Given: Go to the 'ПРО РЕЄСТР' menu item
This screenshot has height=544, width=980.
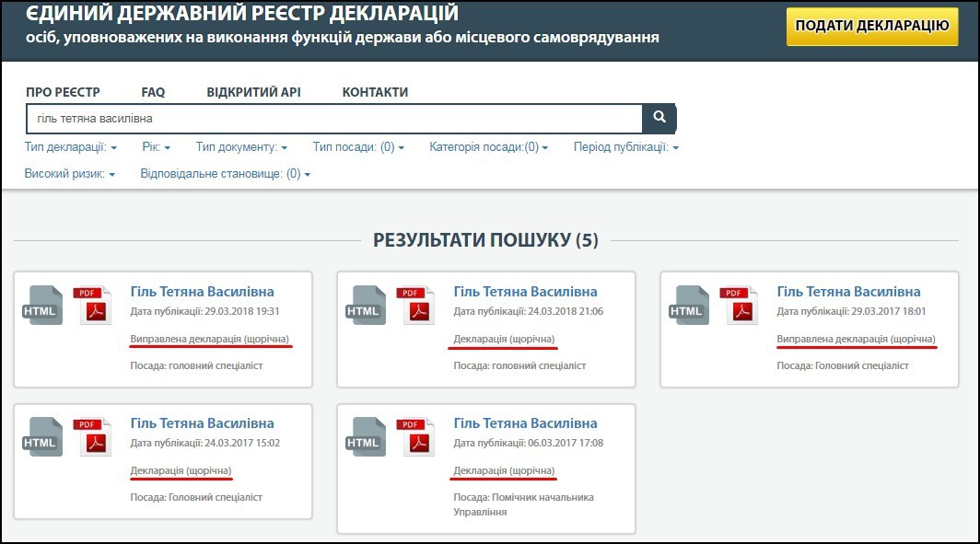Looking at the screenshot, I should [63, 92].
